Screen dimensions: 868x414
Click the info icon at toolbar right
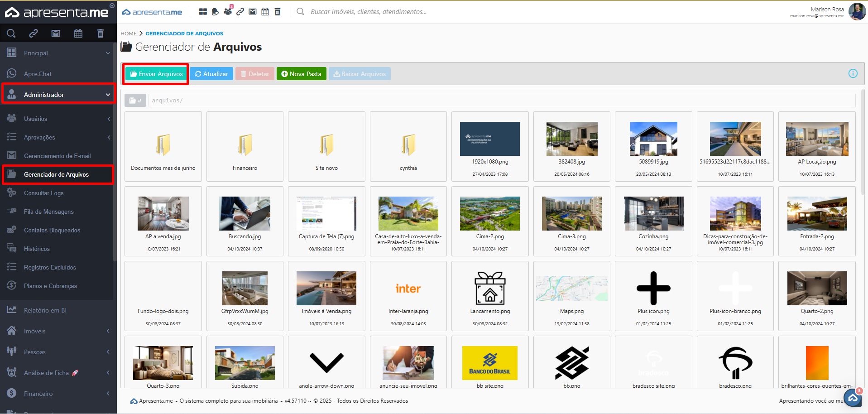click(x=853, y=73)
